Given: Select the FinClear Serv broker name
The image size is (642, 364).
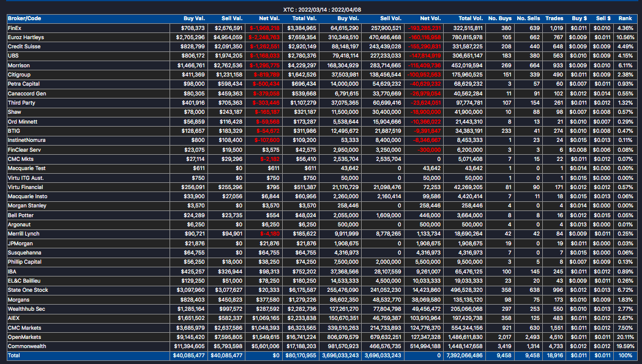Looking at the screenshot, I should click(x=24, y=150).
